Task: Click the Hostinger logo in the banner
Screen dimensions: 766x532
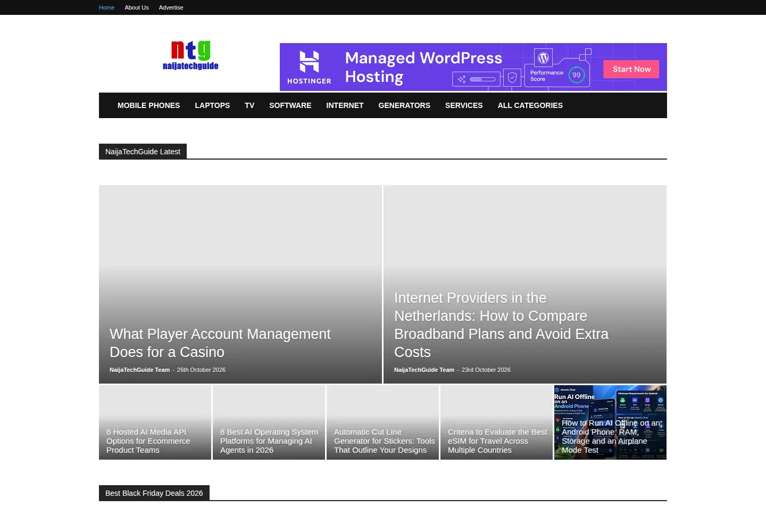Action: pyautogui.click(x=309, y=67)
